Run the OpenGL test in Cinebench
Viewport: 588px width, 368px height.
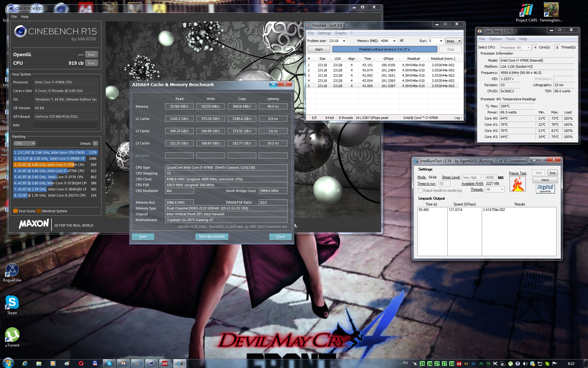[x=91, y=55]
